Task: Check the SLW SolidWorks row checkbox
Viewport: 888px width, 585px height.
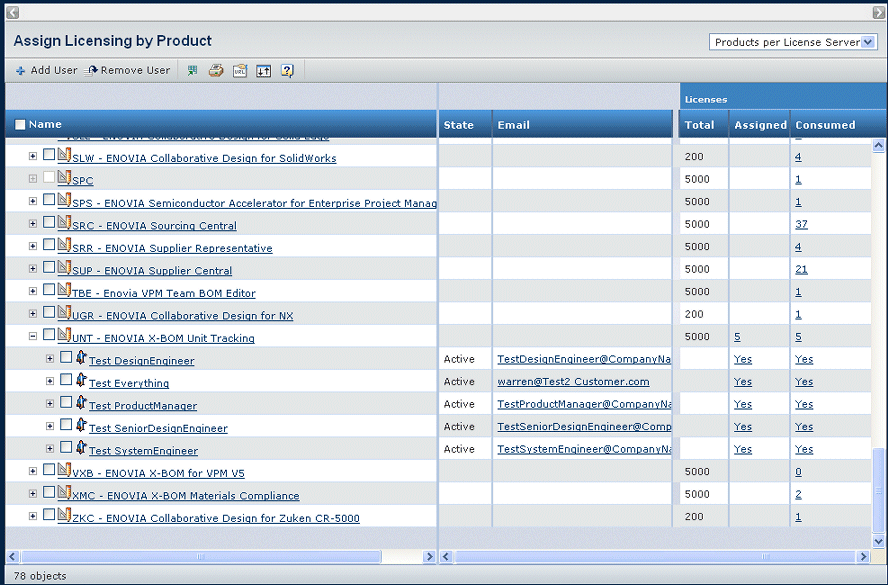Action: (49, 154)
